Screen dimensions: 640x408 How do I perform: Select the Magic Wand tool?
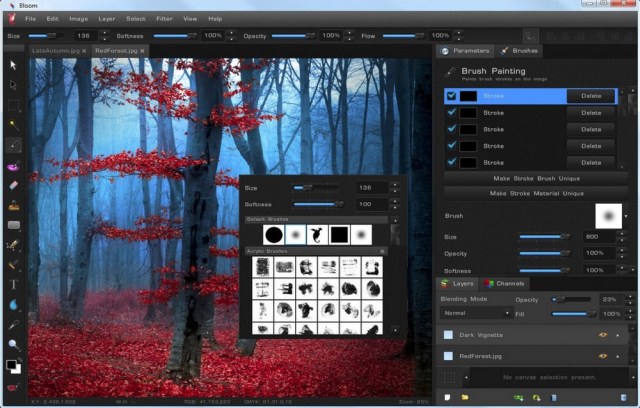click(14, 125)
